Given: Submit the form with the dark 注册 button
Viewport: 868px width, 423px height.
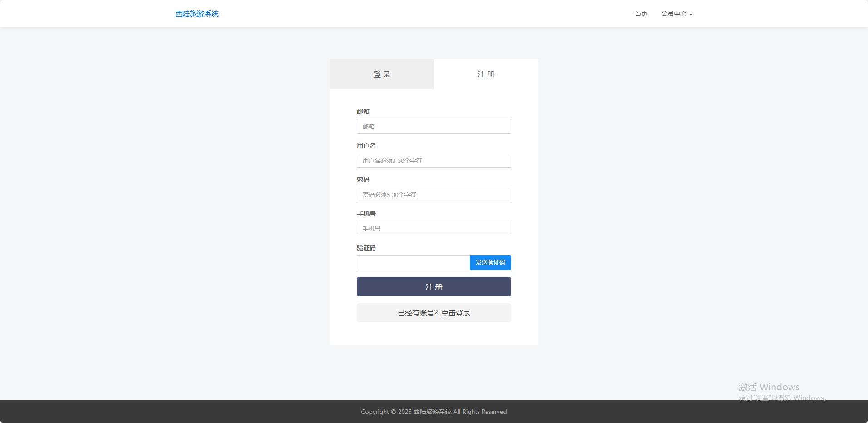Looking at the screenshot, I should pos(434,287).
